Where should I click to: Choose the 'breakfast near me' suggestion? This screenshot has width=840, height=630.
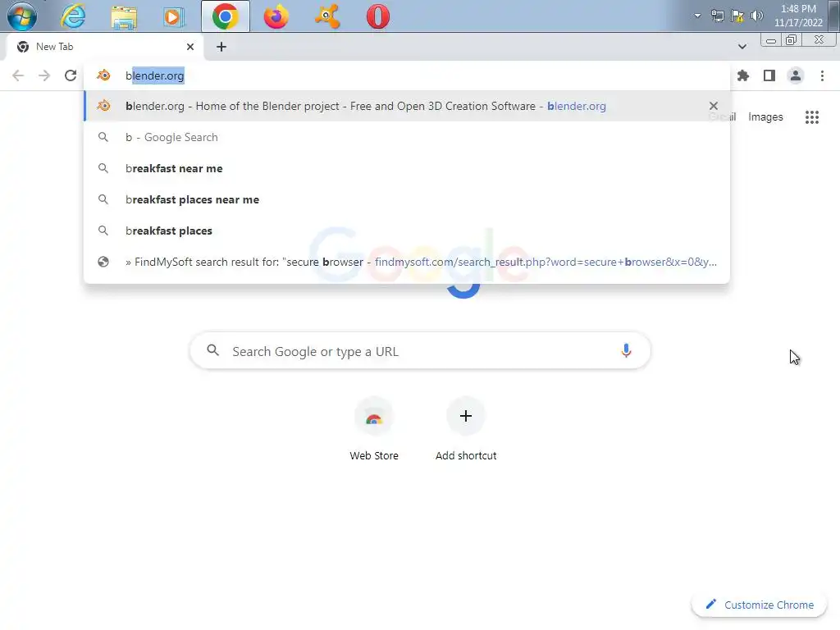tap(407, 168)
